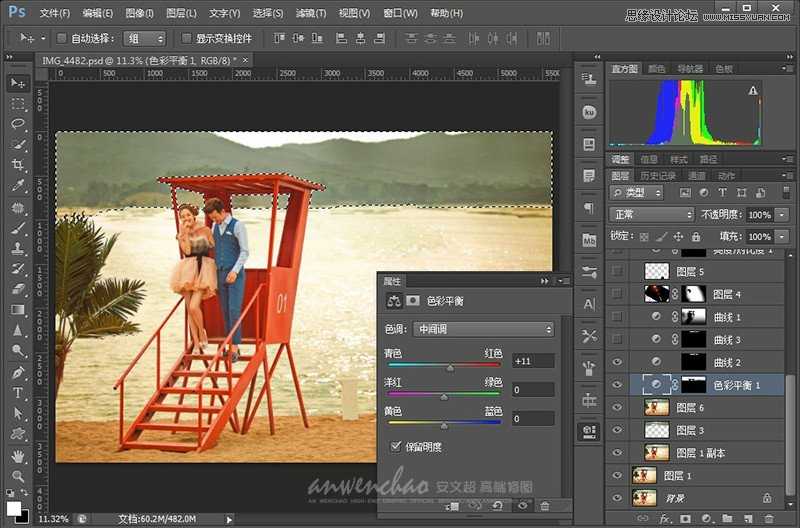The height and width of the screenshot is (528, 800).
Task: Click the foreground color swatch
Action: [x=14, y=509]
